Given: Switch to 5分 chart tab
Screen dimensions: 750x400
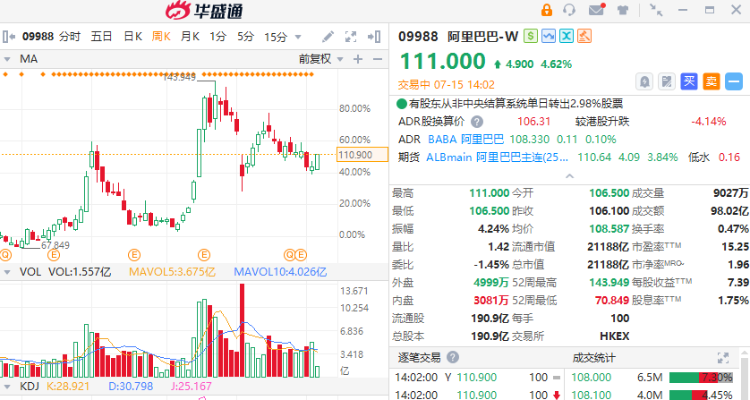Looking at the screenshot, I should coord(246,37).
